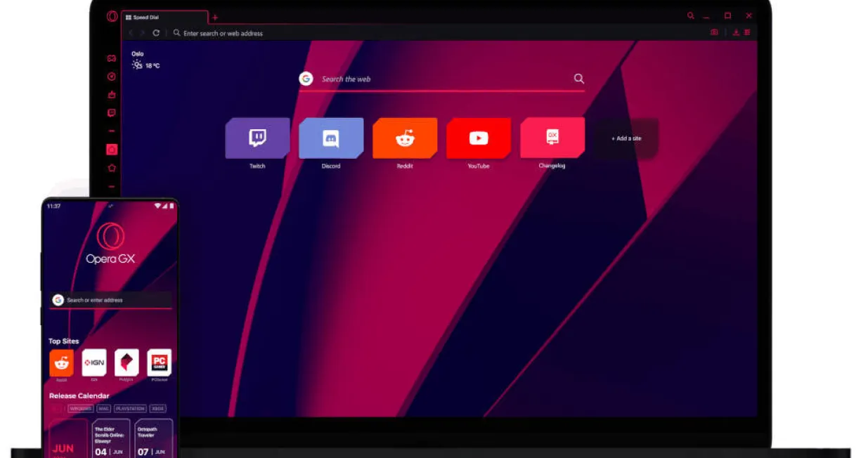Open GX Control speedometer icon in sidebar
The image size is (868, 458).
(111, 77)
